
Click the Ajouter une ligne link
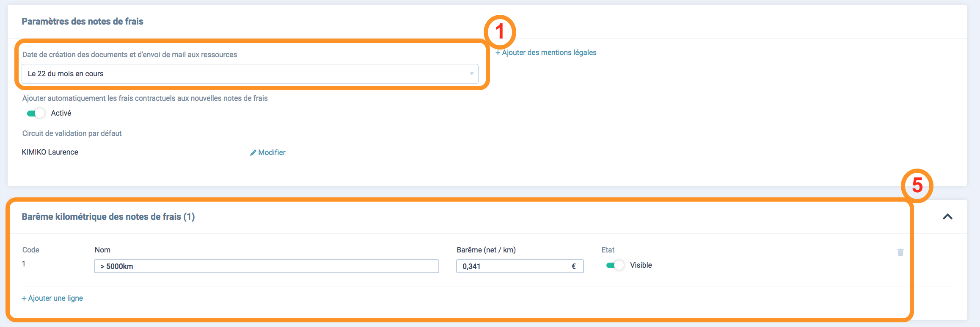[52, 298]
